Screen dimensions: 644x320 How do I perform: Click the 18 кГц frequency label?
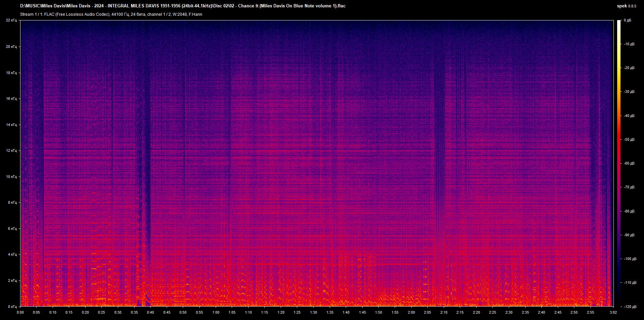click(11, 73)
